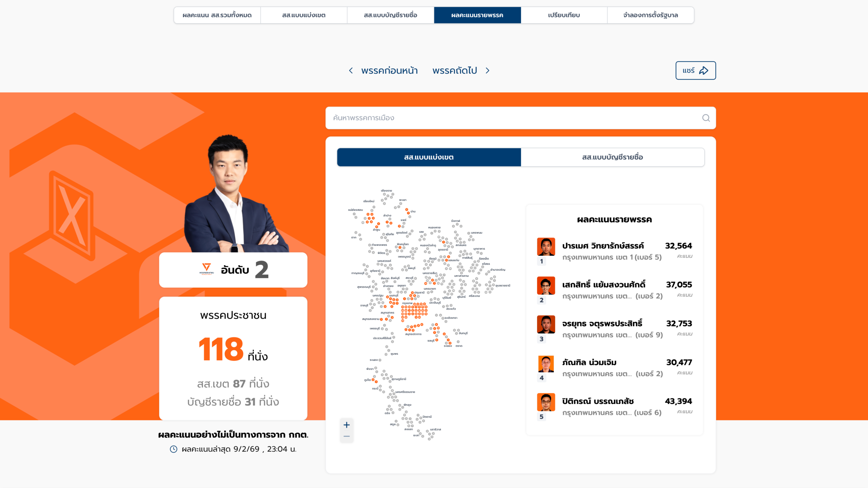Screen dimensions: 868x488
Task: Click the map zoom in plus icon
Action: 347,425
